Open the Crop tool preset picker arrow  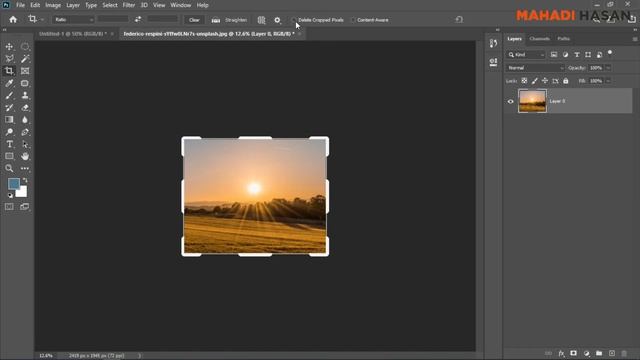point(42,20)
